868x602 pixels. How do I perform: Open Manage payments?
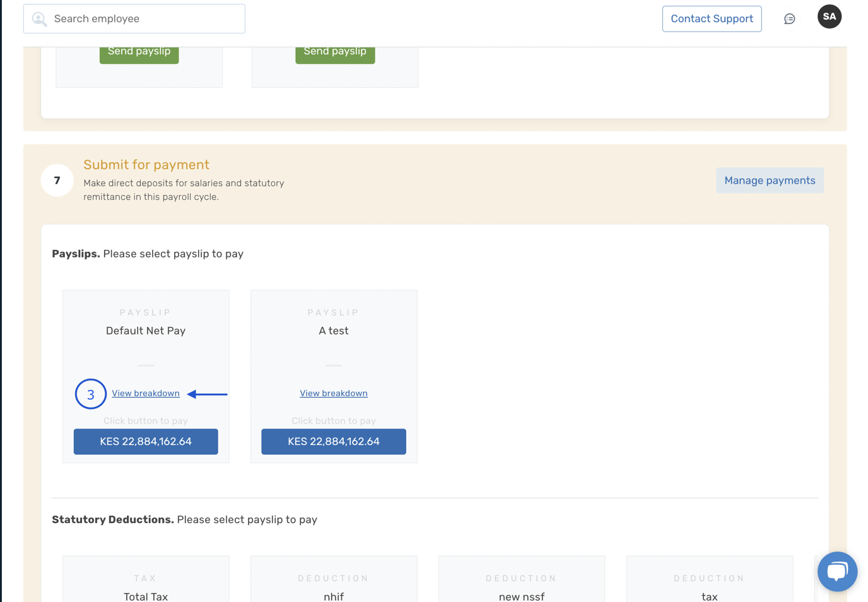pos(770,180)
